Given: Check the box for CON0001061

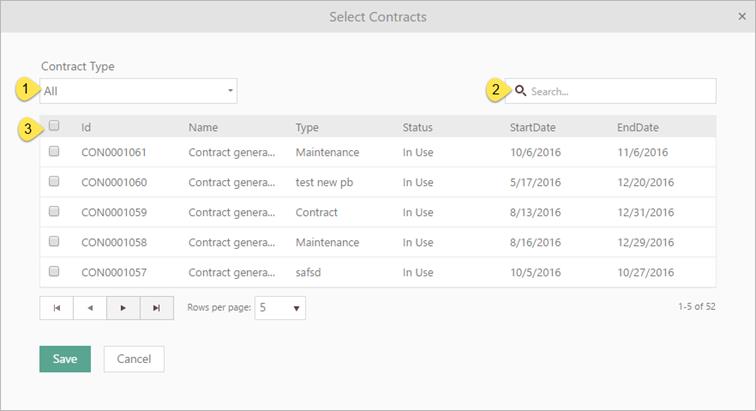Looking at the screenshot, I should 54,152.
